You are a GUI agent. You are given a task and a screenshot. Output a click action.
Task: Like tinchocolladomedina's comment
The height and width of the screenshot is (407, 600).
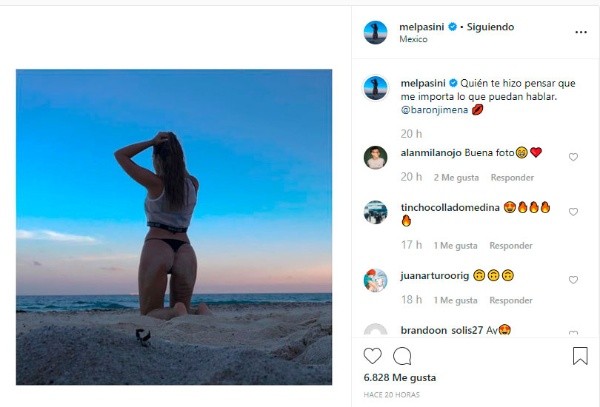573,212
